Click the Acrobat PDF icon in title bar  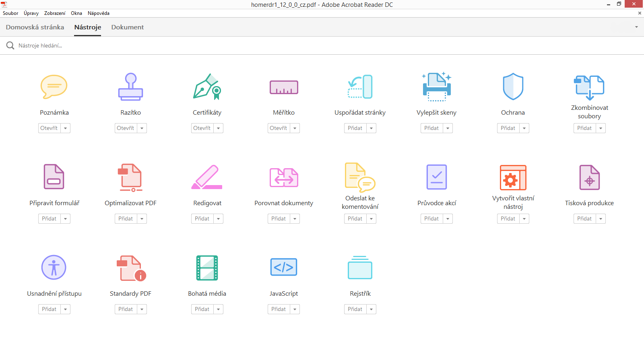pos(4,4)
